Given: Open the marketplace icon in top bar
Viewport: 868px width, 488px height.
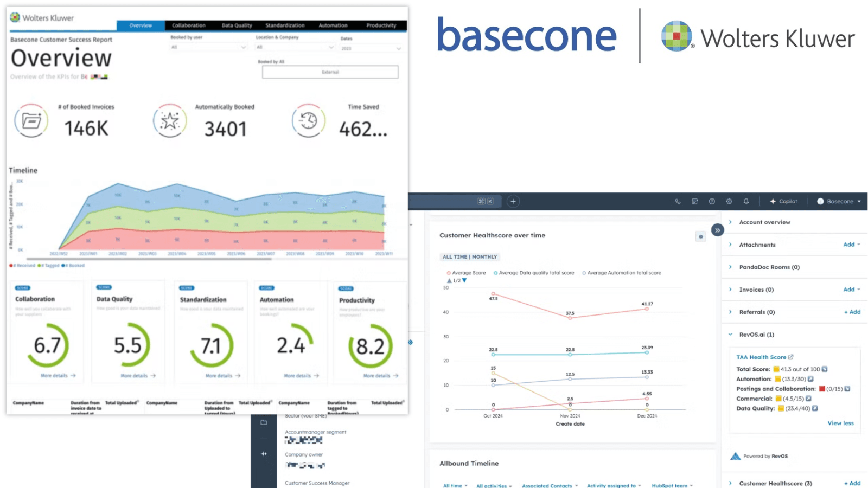Looking at the screenshot, I should [x=694, y=201].
